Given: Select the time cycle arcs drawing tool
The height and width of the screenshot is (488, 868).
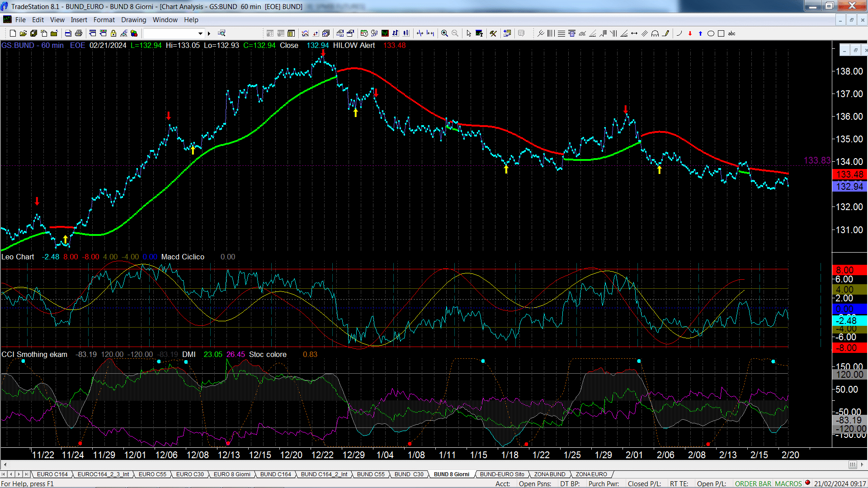Looking at the screenshot, I should (x=655, y=33).
